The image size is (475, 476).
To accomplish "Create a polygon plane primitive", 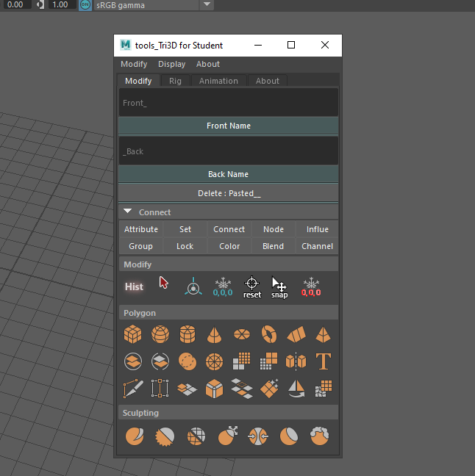I will coord(296,334).
